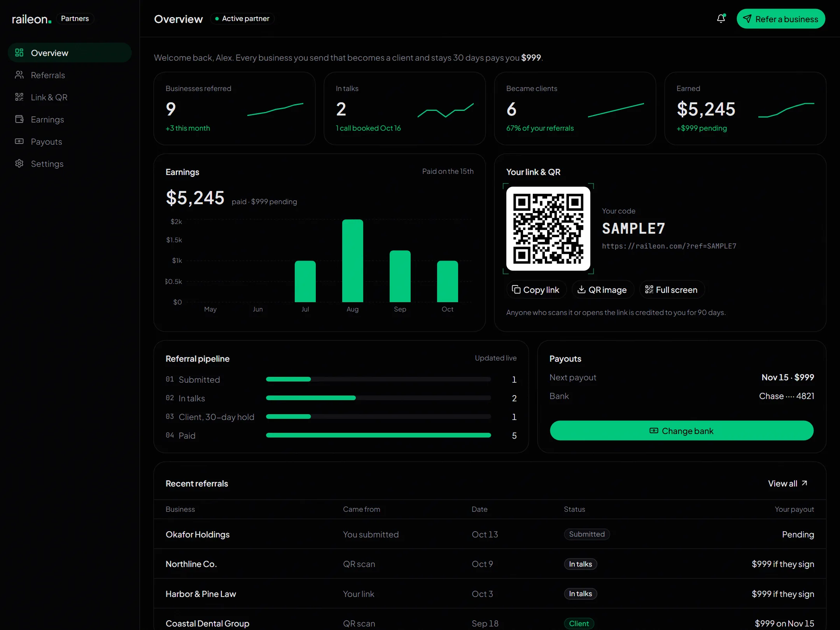Click the banknote icon in Change bank

pos(654,430)
